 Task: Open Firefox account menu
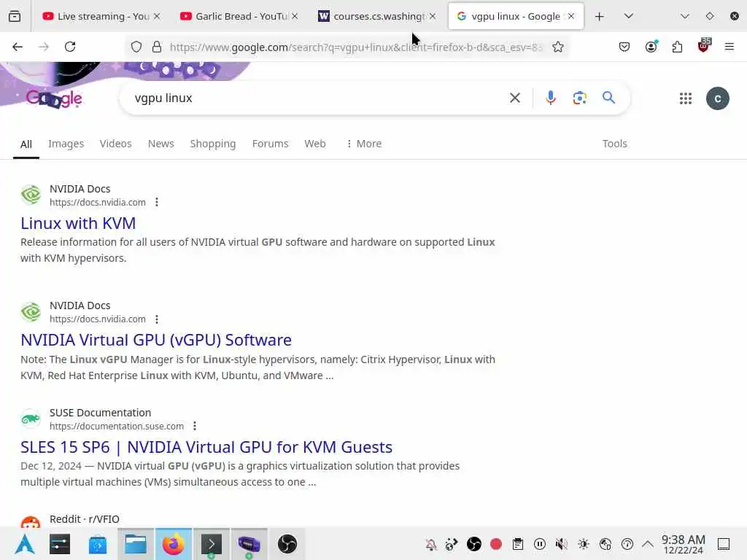click(x=651, y=47)
